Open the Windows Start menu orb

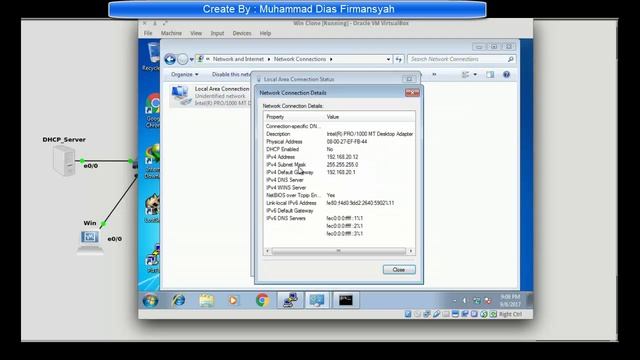point(151,301)
